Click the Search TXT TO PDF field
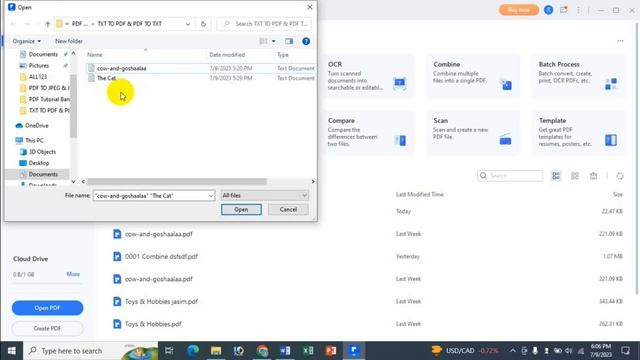The image size is (640, 360). click(264, 24)
